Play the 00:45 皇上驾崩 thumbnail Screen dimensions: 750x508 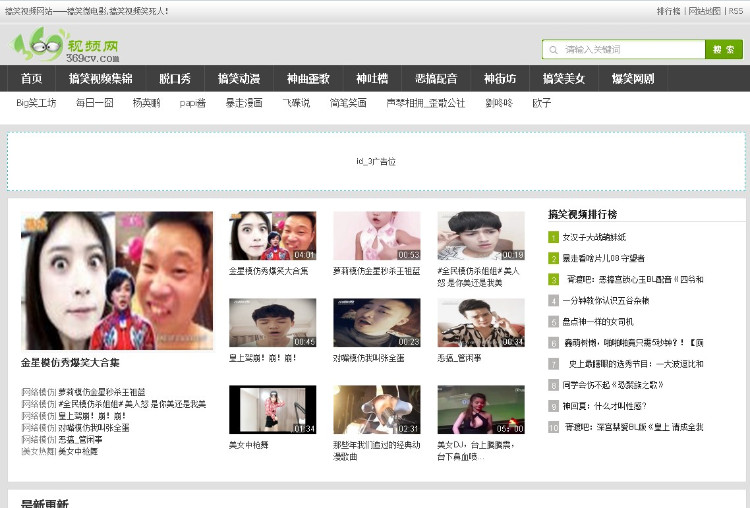click(273, 323)
